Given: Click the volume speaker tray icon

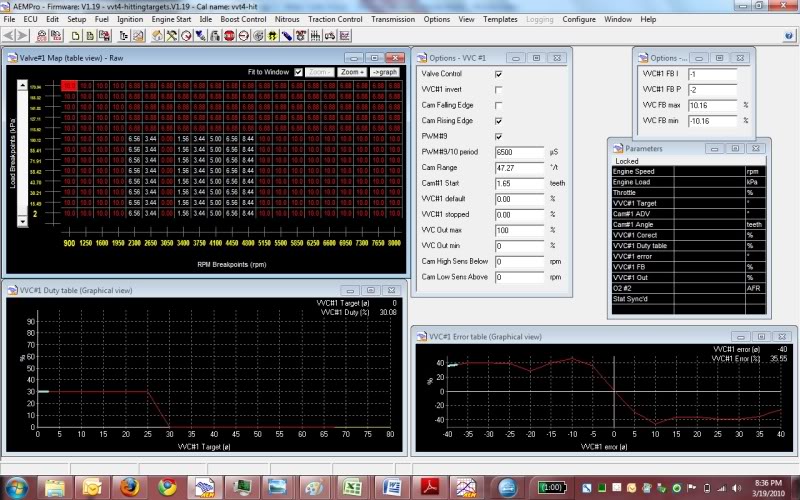Looking at the screenshot, I should [736, 488].
